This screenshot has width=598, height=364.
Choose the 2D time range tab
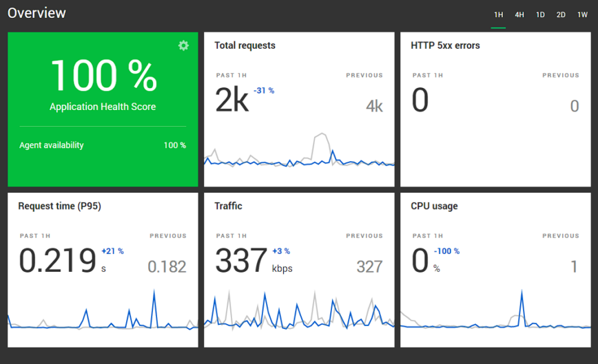(561, 15)
